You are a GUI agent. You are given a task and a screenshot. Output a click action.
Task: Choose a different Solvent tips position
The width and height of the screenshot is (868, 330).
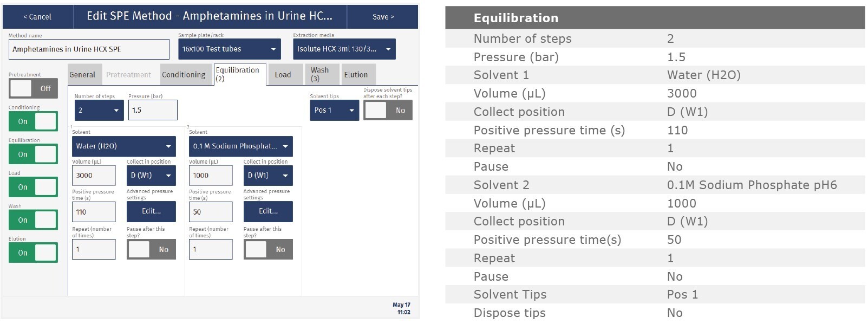(334, 111)
